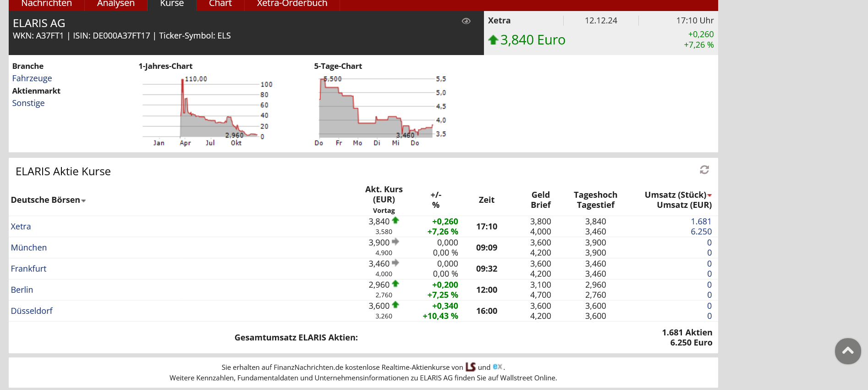
Task: Click the grey arrow in München row
Action: (396, 242)
